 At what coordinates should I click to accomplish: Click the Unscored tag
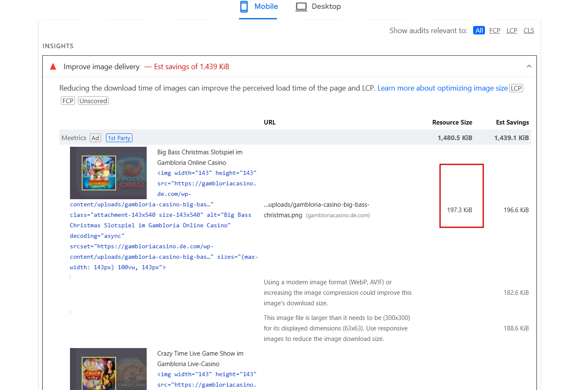(93, 101)
